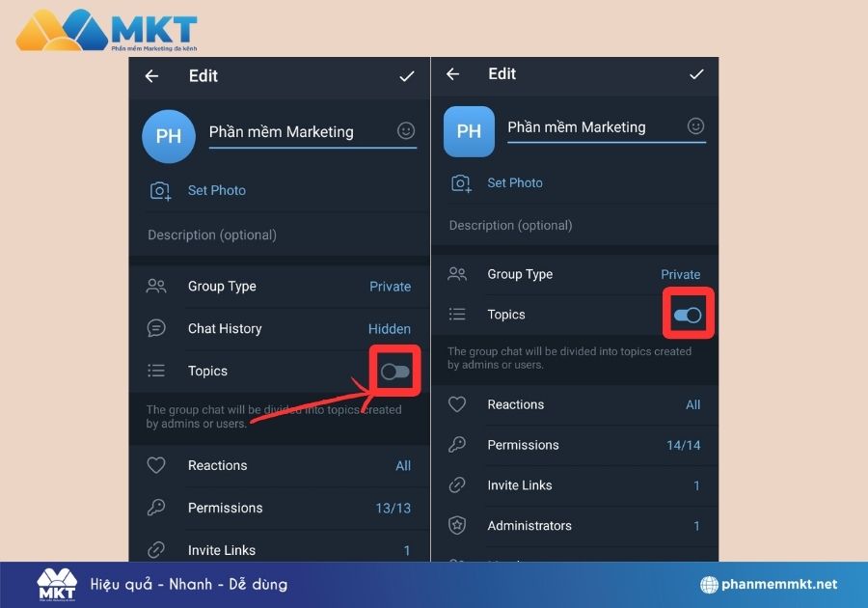Click the Reactions heart icon
Screen dimensions: 868x608
pos(156,465)
